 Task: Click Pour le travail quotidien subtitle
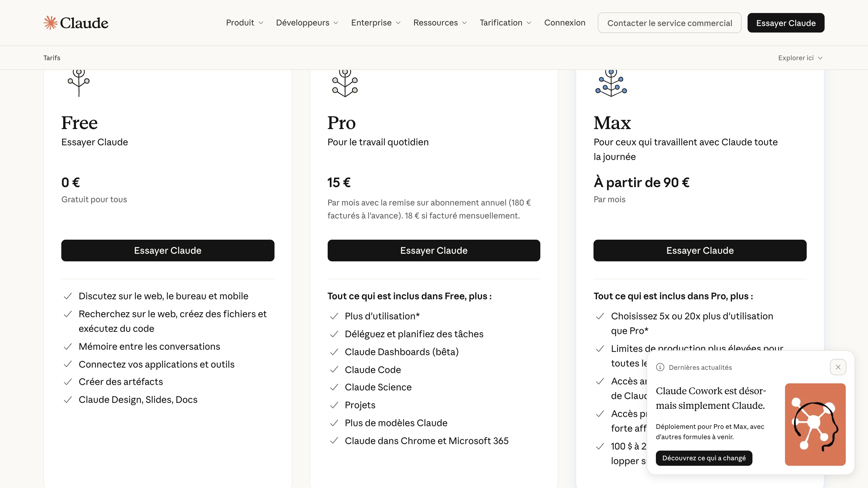coord(378,142)
